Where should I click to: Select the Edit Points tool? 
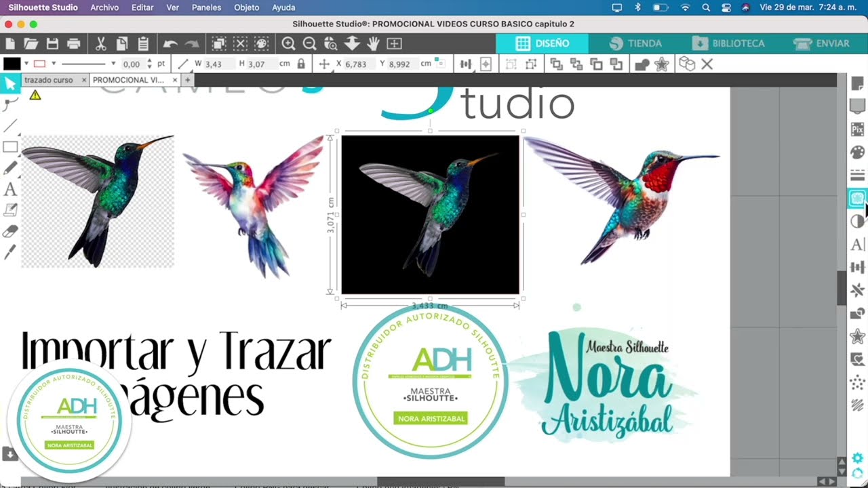pyautogui.click(x=10, y=105)
